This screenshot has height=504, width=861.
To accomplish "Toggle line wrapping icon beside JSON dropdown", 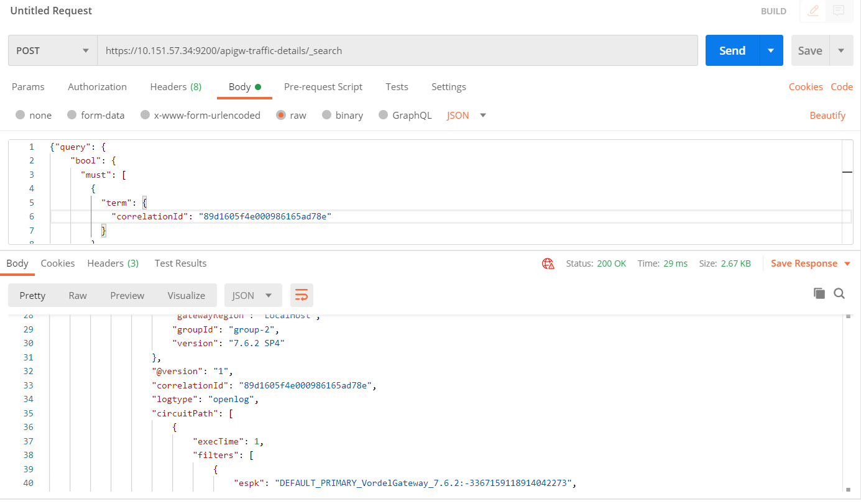I will click(302, 295).
